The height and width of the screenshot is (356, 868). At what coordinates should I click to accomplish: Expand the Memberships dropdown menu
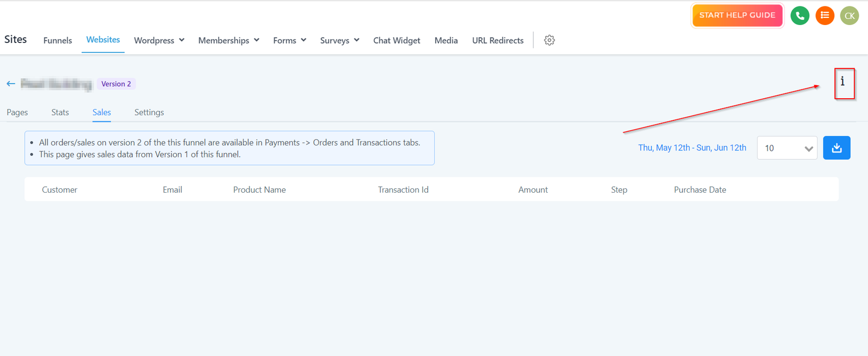[228, 40]
